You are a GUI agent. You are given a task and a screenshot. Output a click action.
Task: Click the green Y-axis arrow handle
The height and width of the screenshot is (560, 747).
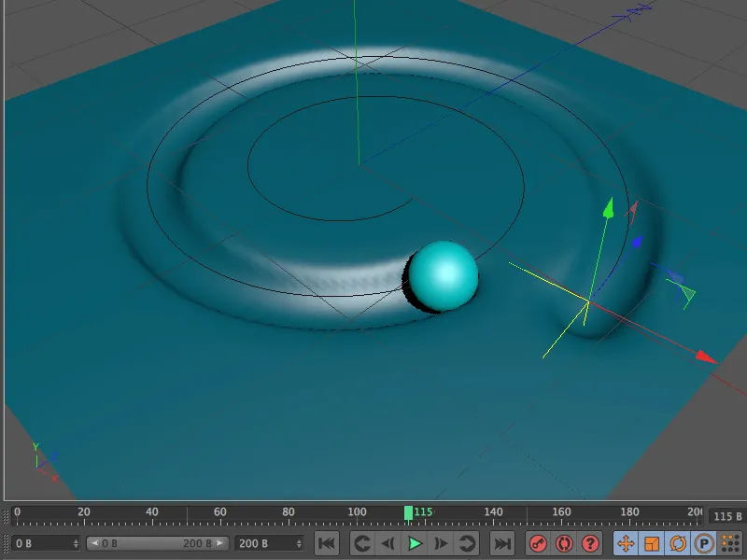tap(609, 208)
